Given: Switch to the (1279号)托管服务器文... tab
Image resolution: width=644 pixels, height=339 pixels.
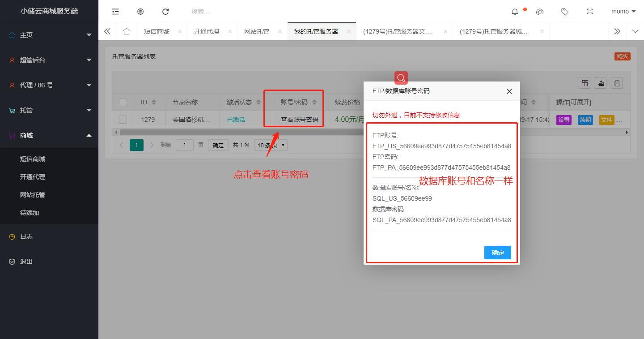Looking at the screenshot, I should point(397,31).
